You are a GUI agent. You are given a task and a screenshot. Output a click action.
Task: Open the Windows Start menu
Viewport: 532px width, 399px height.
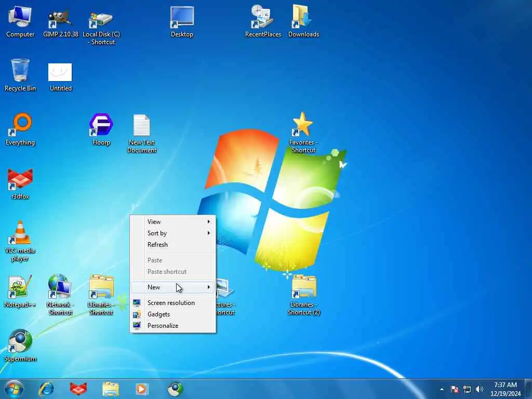(x=14, y=389)
